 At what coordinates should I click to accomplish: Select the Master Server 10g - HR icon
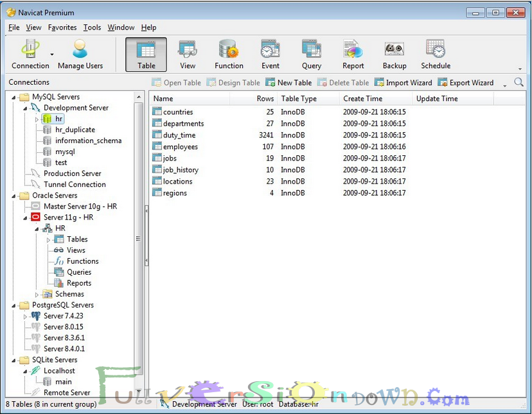coord(35,206)
